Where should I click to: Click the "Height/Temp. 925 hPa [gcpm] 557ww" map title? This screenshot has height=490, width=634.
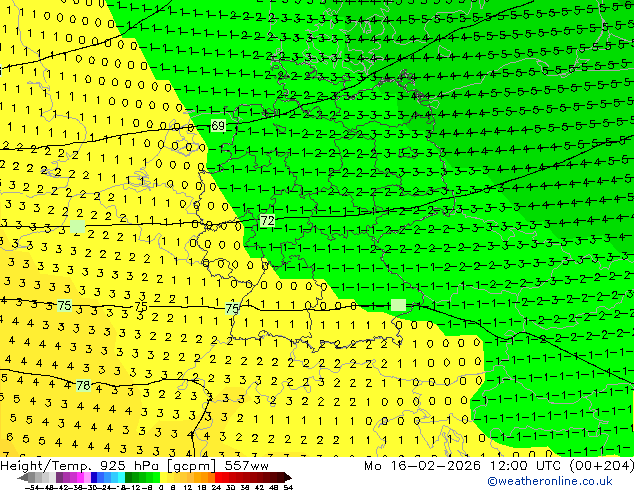coord(134,466)
